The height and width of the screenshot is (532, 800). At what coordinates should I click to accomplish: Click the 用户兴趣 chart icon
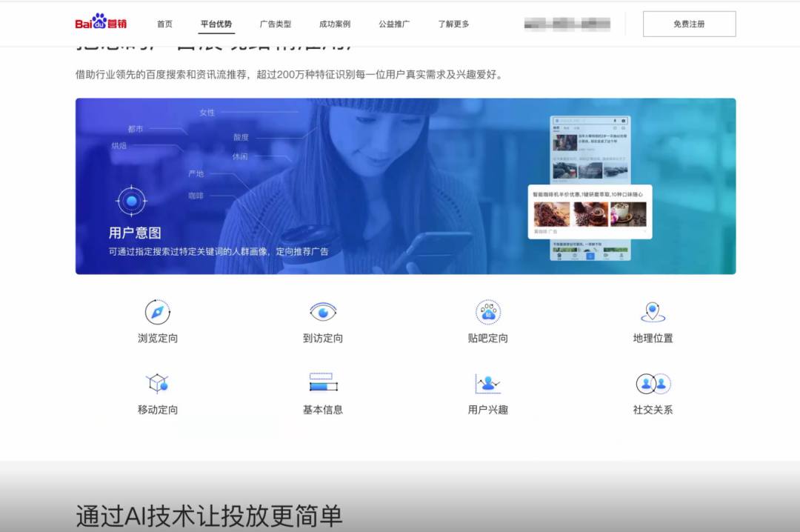coord(488,383)
